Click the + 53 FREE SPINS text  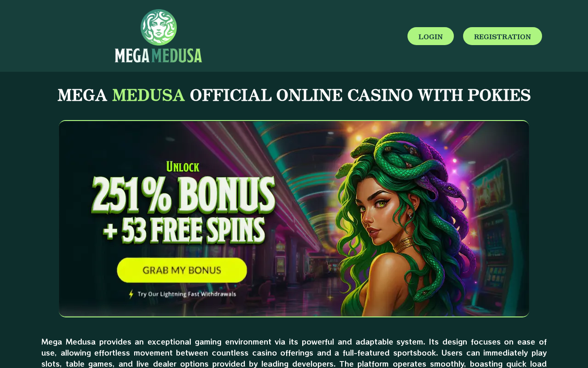pos(184,230)
